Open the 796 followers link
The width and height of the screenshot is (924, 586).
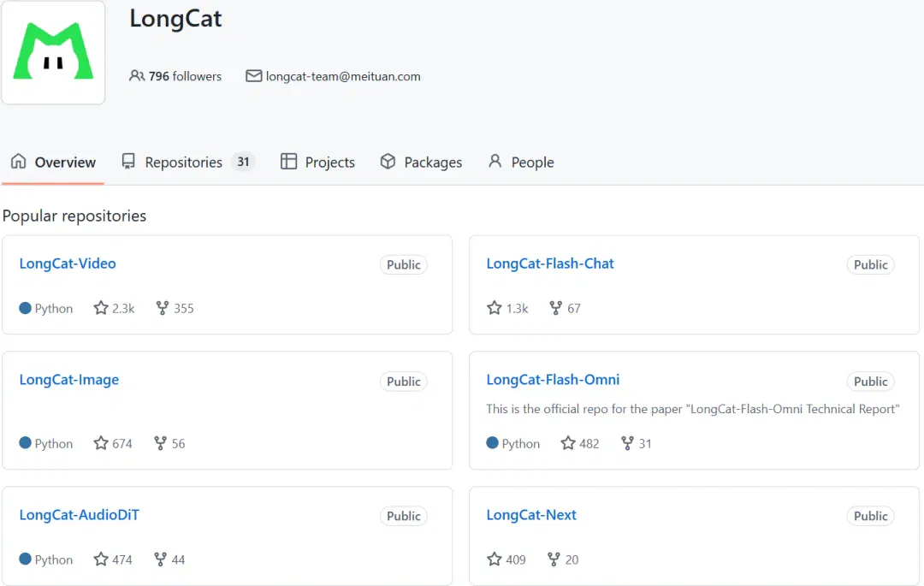[185, 76]
